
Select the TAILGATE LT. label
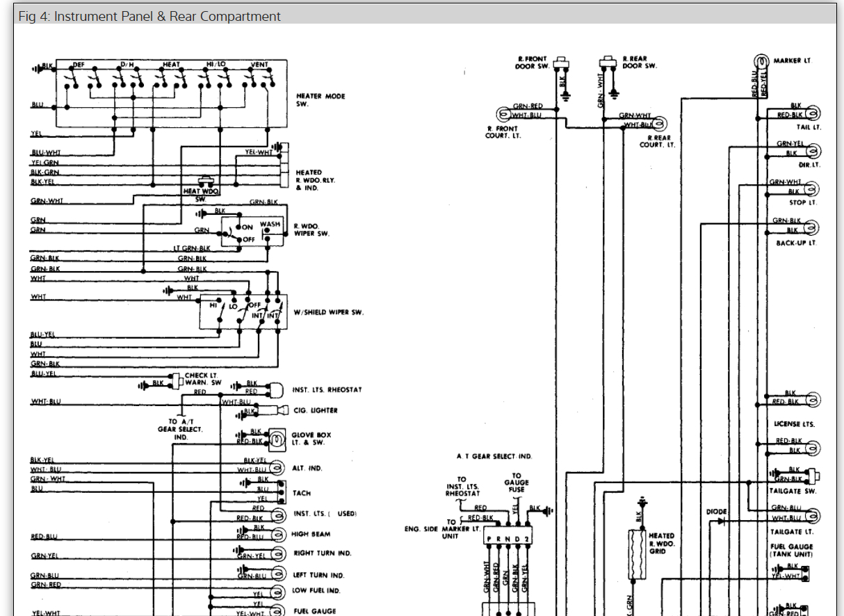(x=792, y=532)
